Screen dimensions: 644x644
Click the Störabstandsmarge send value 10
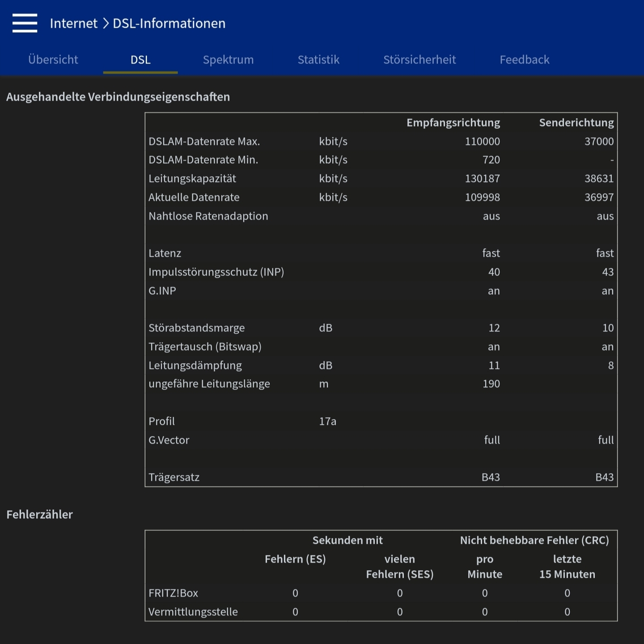click(x=608, y=328)
